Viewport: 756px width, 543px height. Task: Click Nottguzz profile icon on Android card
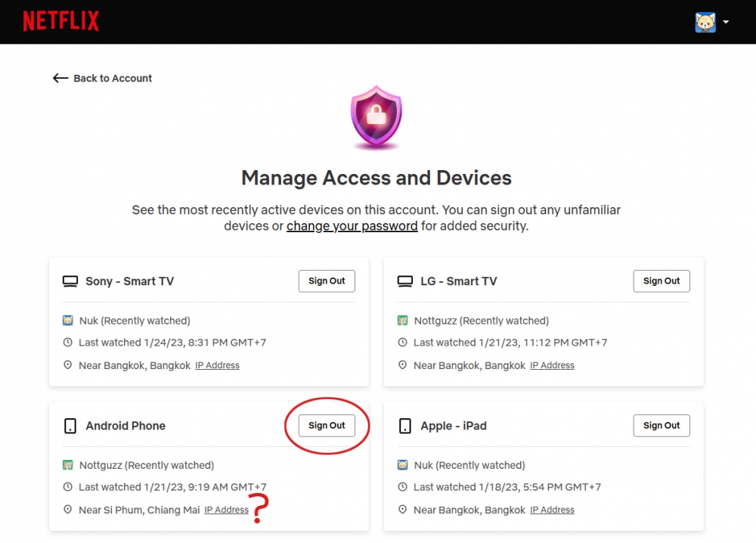[67, 465]
